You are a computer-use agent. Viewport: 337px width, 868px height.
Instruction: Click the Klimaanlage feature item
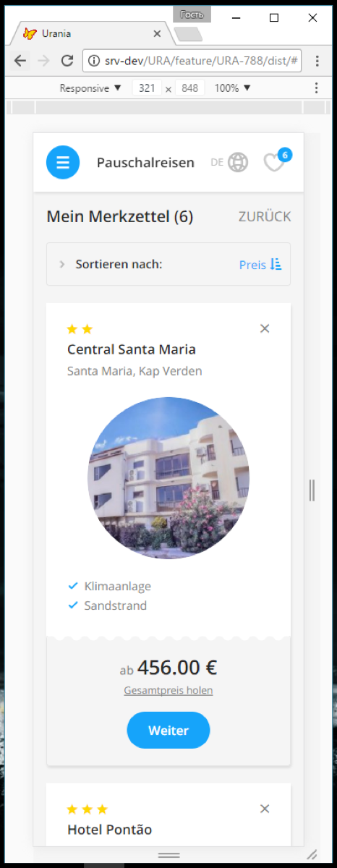pyautogui.click(x=109, y=586)
